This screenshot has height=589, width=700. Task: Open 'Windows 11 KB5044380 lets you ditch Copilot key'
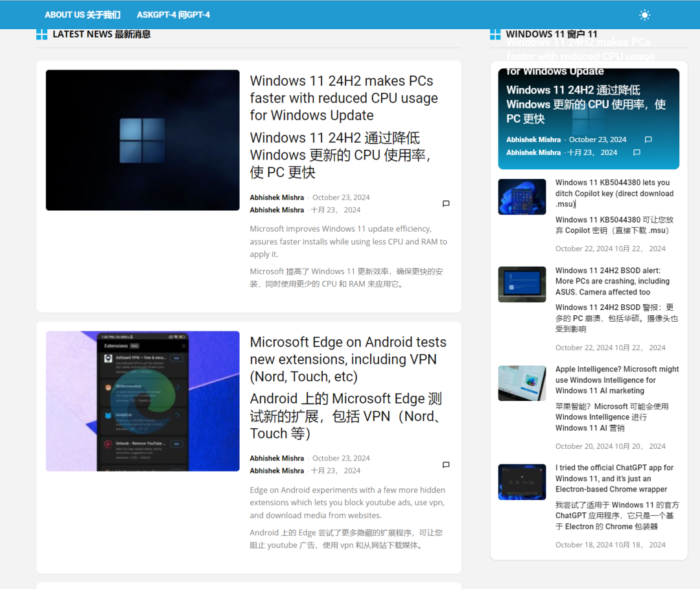(614, 193)
